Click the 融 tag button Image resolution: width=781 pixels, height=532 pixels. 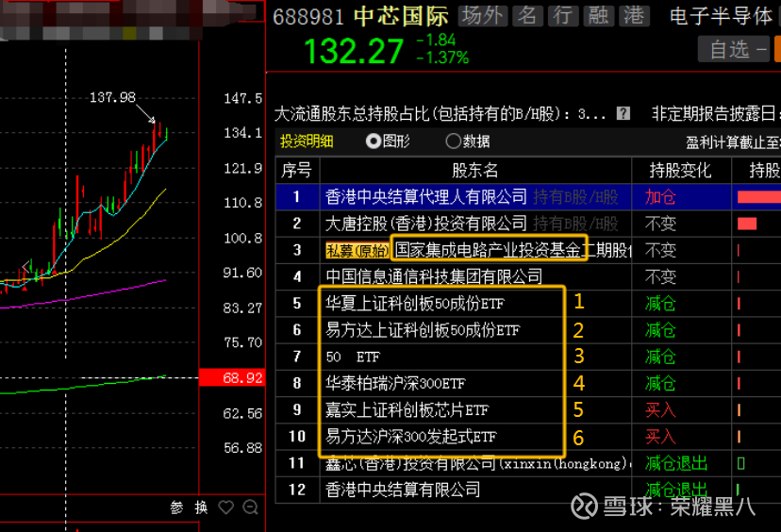pos(599,16)
